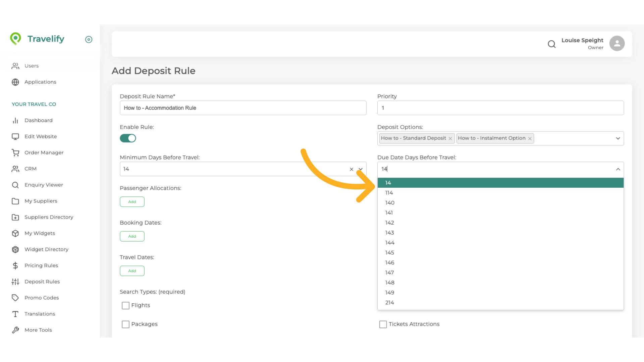Viewport: 644px width, 362px height.
Task: Expand the Deposit Options dropdown
Action: click(618, 138)
